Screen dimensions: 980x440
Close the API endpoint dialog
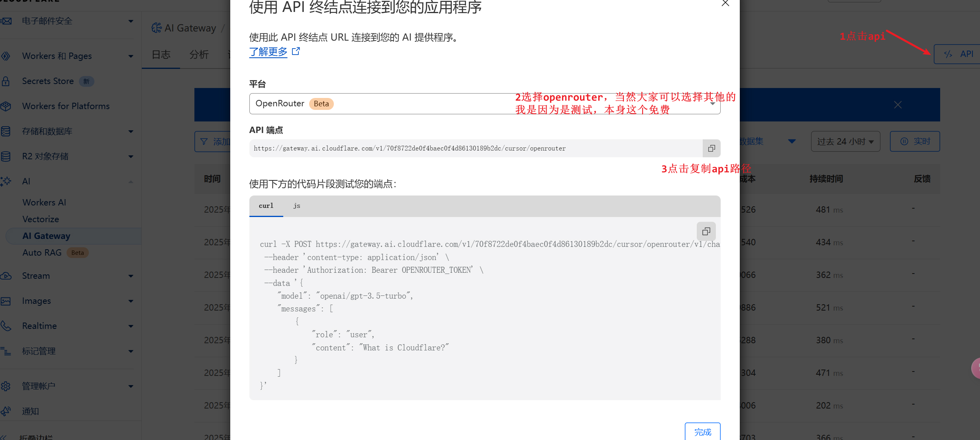725,4
